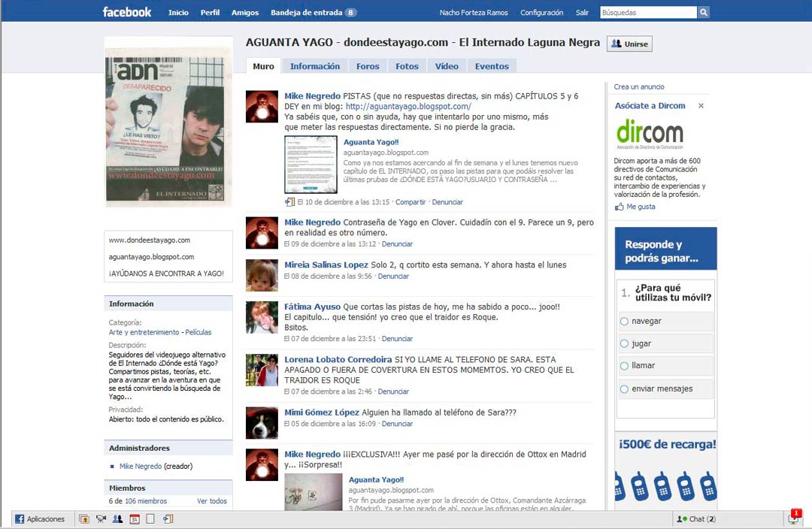Click the Unirse button
This screenshot has height=529, width=812.
629,44
